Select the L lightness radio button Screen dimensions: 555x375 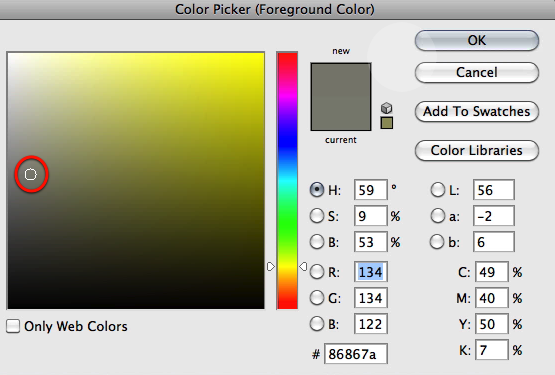click(x=437, y=190)
